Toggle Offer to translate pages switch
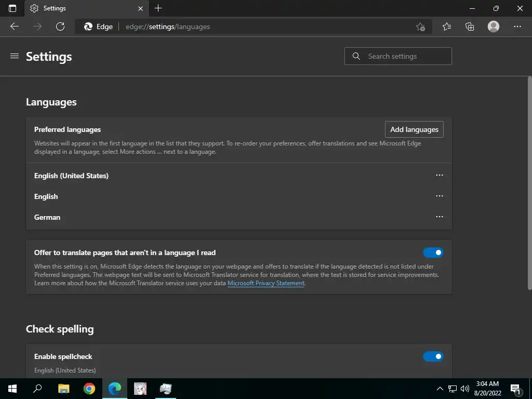The image size is (532, 399). point(433,252)
